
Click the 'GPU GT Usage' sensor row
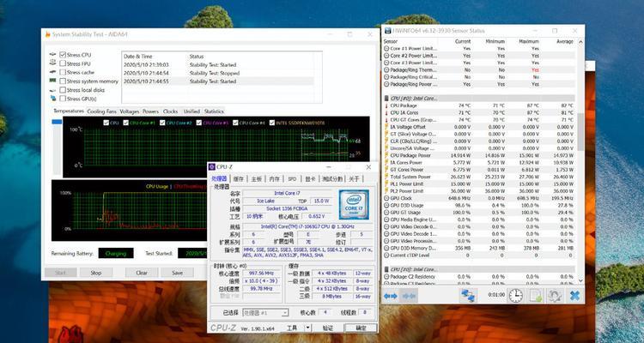tap(479, 213)
